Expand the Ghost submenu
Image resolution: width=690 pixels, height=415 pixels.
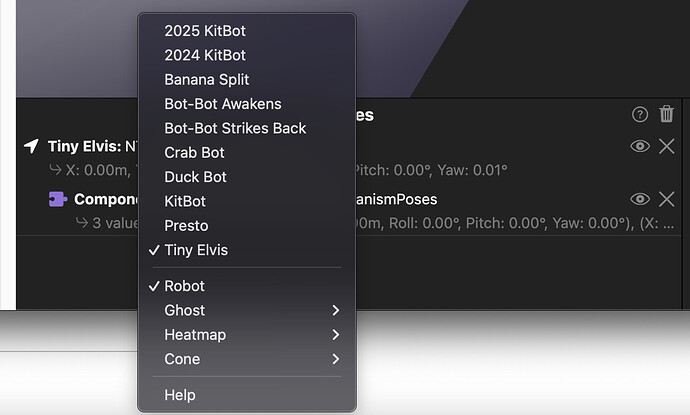247,310
